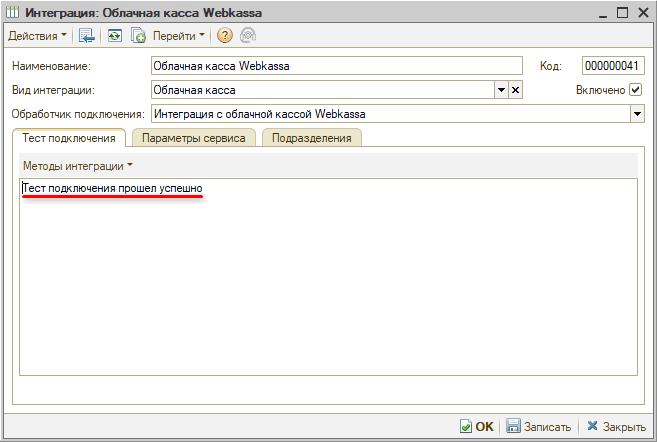Clear Вид интеграции with the X button
657x442 pixels.
(515, 90)
